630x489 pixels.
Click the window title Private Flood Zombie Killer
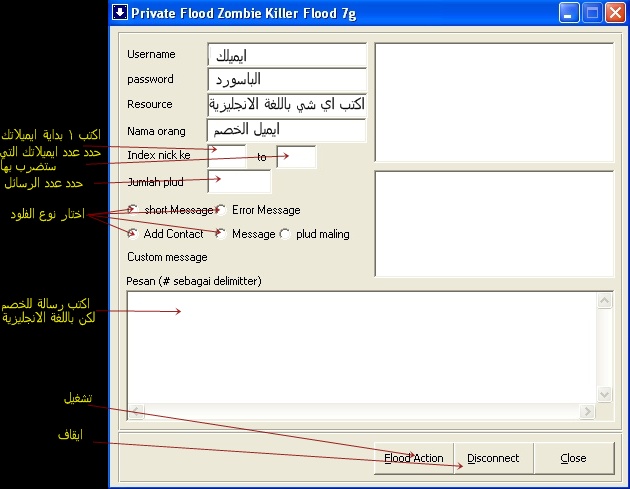[243, 13]
